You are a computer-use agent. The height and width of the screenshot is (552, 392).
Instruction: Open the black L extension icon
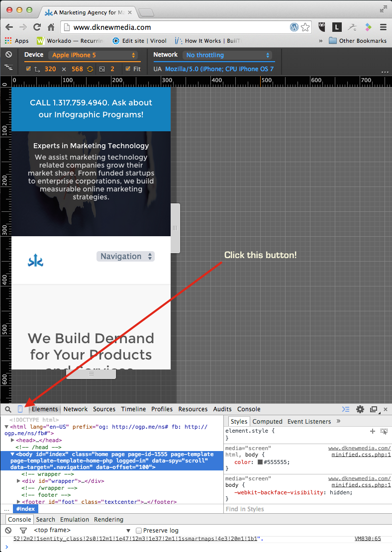(x=337, y=27)
